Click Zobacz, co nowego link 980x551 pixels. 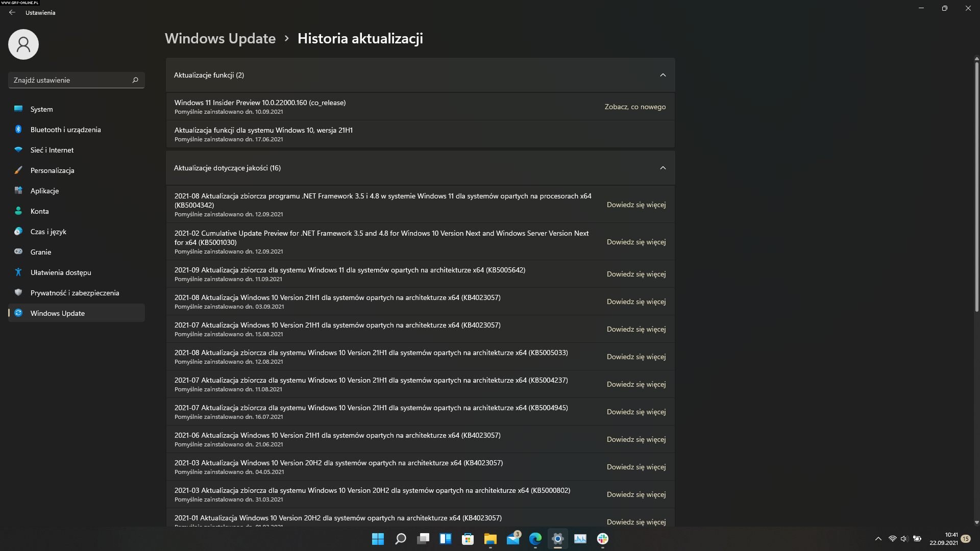(635, 107)
